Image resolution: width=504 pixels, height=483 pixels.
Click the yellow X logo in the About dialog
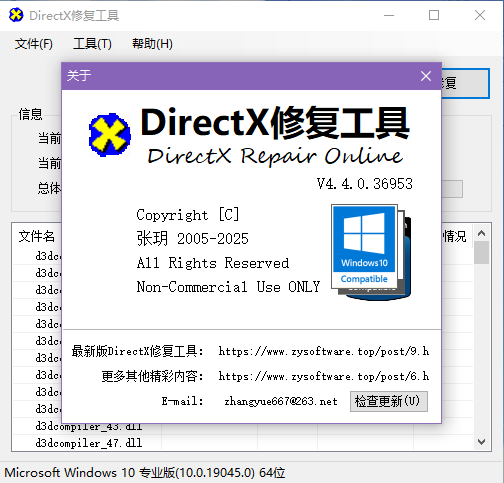pyautogui.click(x=110, y=135)
